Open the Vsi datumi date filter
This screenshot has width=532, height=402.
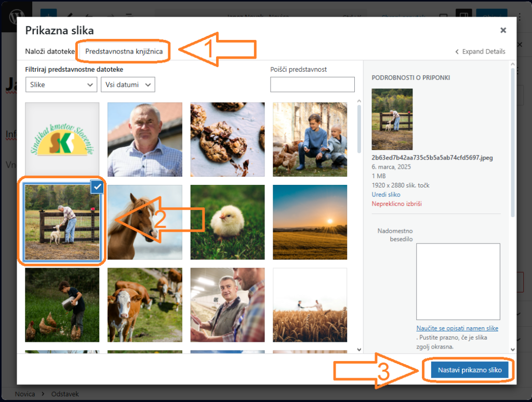128,85
